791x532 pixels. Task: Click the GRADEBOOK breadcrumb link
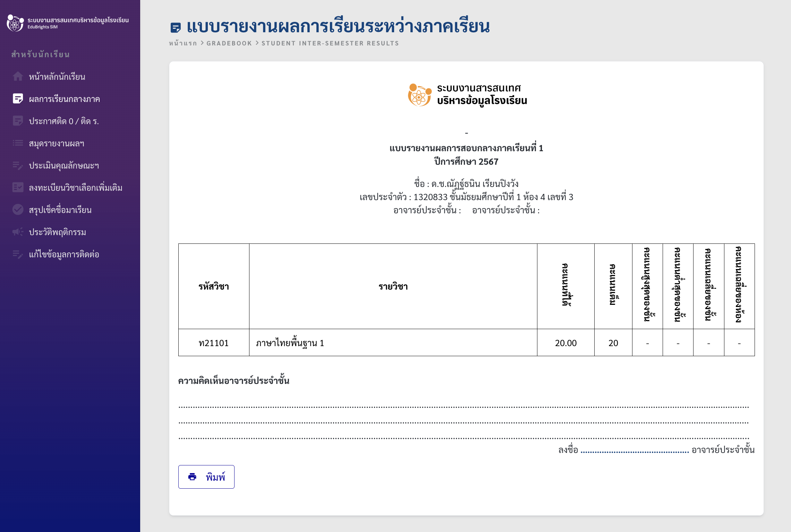pyautogui.click(x=229, y=43)
